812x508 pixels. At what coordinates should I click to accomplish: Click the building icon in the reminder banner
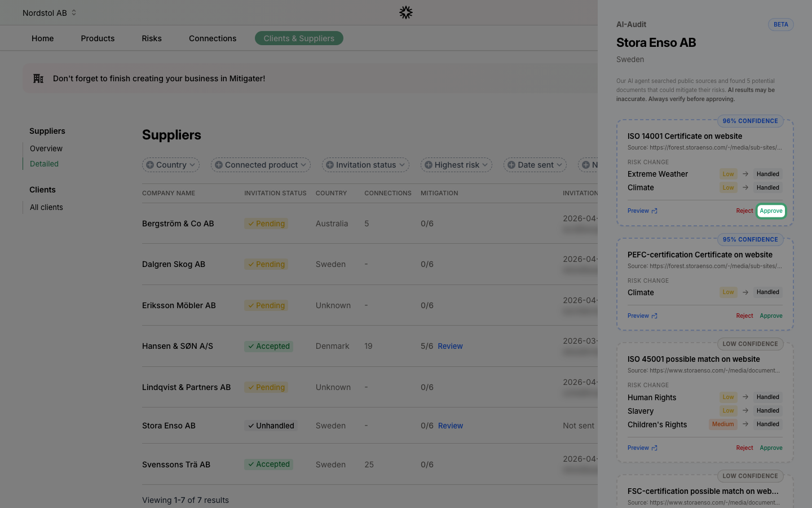[x=38, y=78]
